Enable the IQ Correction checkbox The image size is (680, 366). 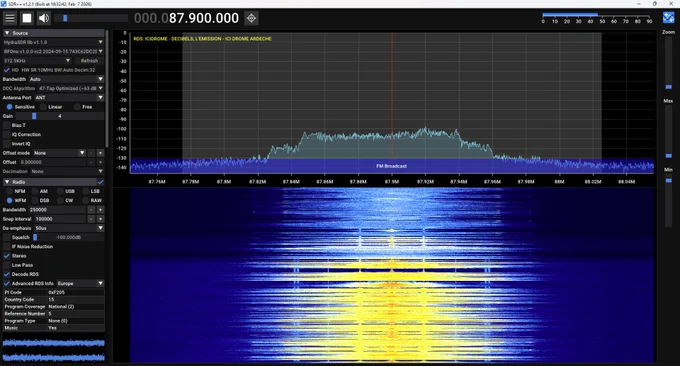(x=7, y=134)
